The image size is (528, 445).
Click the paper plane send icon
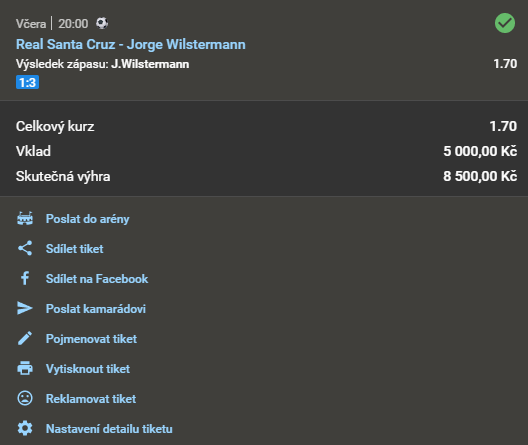25,308
